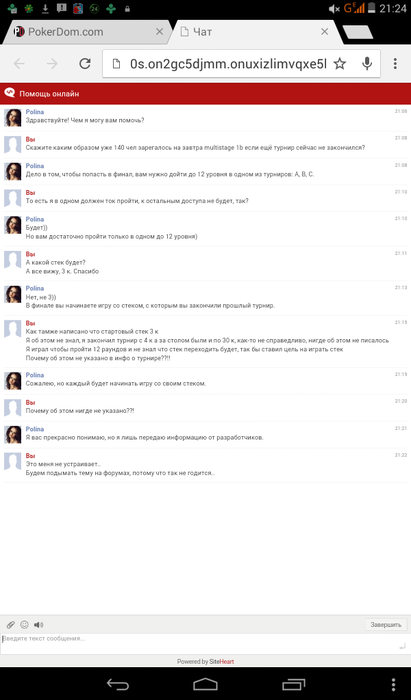Open the emoji smiley picker
The height and width of the screenshot is (700, 411).
25,625
